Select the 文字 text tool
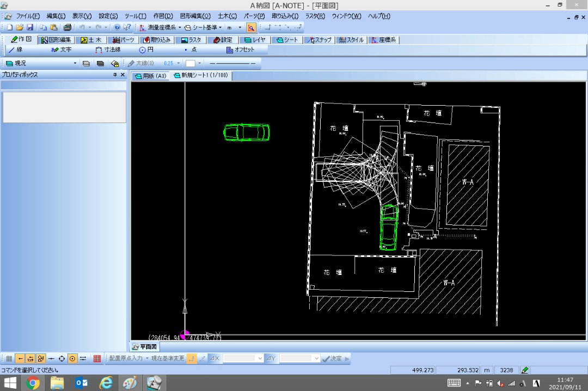 [62, 50]
